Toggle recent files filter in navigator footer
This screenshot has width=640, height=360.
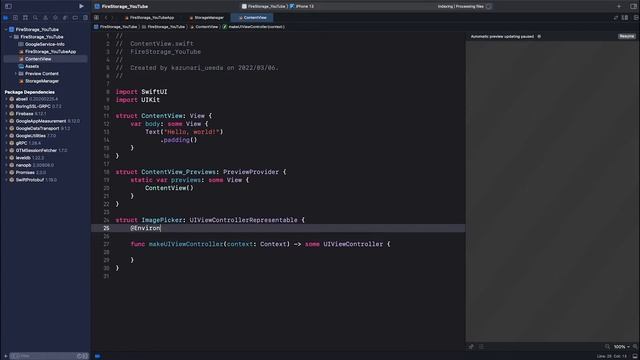coord(80,356)
